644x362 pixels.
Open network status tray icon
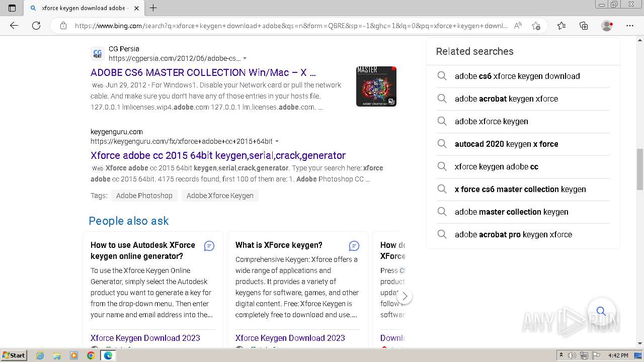tap(584, 355)
